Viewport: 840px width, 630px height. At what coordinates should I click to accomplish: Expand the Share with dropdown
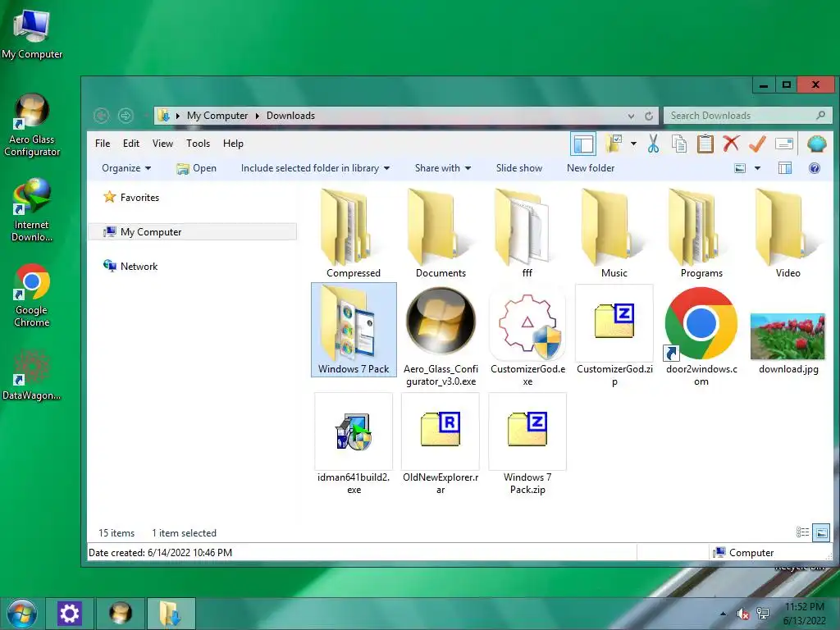(442, 168)
